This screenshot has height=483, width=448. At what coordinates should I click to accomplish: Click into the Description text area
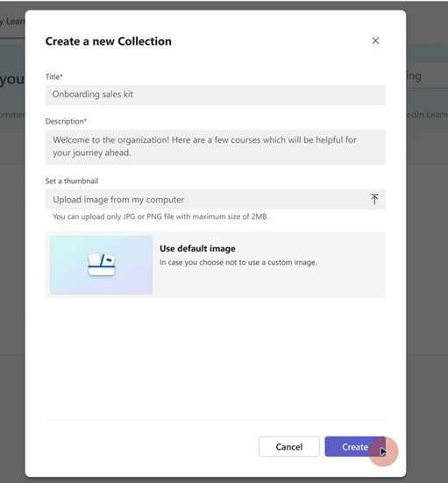point(216,147)
